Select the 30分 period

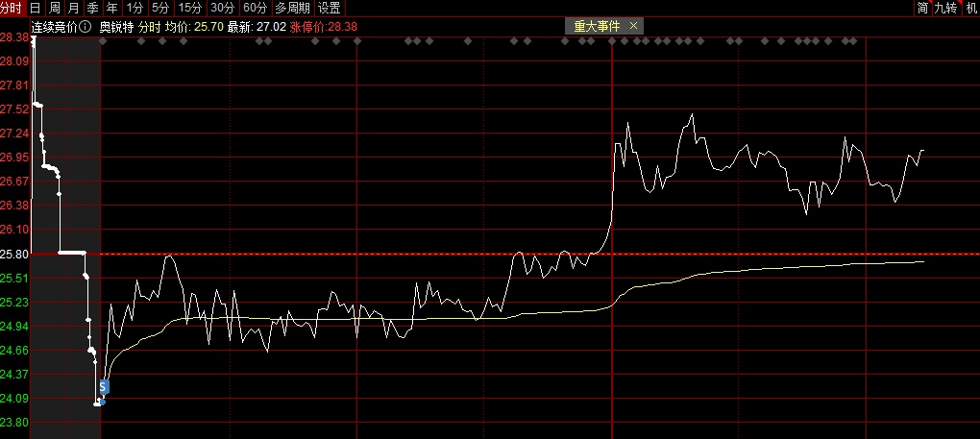pyautogui.click(x=222, y=8)
